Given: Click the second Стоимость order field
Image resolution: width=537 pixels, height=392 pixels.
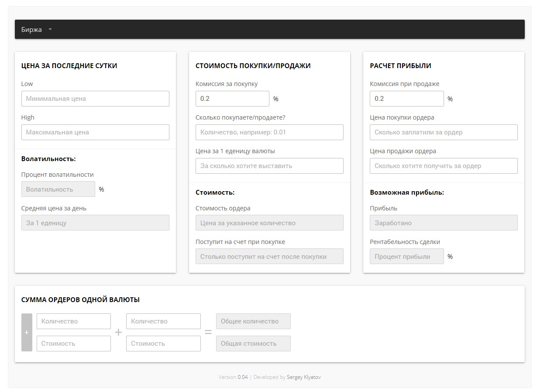Looking at the screenshot, I should [163, 344].
